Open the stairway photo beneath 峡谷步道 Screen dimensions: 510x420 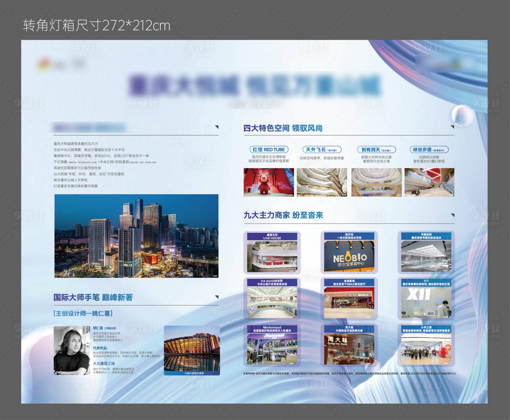pos(429,182)
